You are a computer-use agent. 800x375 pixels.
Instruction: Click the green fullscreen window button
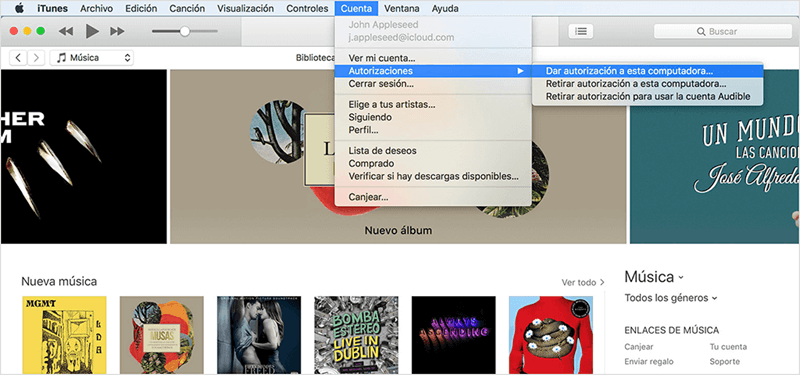(x=41, y=31)
